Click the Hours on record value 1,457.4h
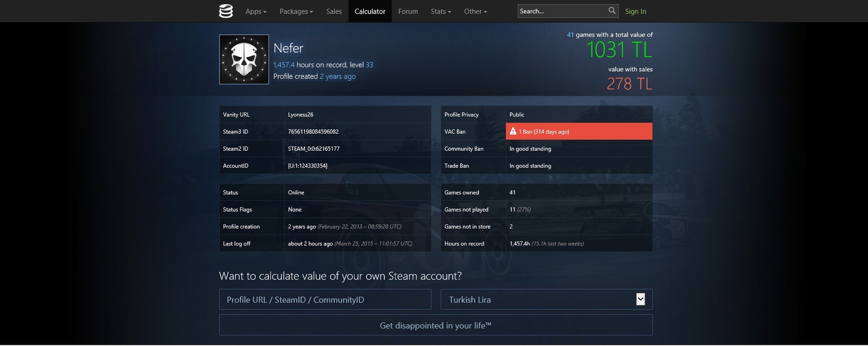Screen dimensions: 868x346 (520, 244)
